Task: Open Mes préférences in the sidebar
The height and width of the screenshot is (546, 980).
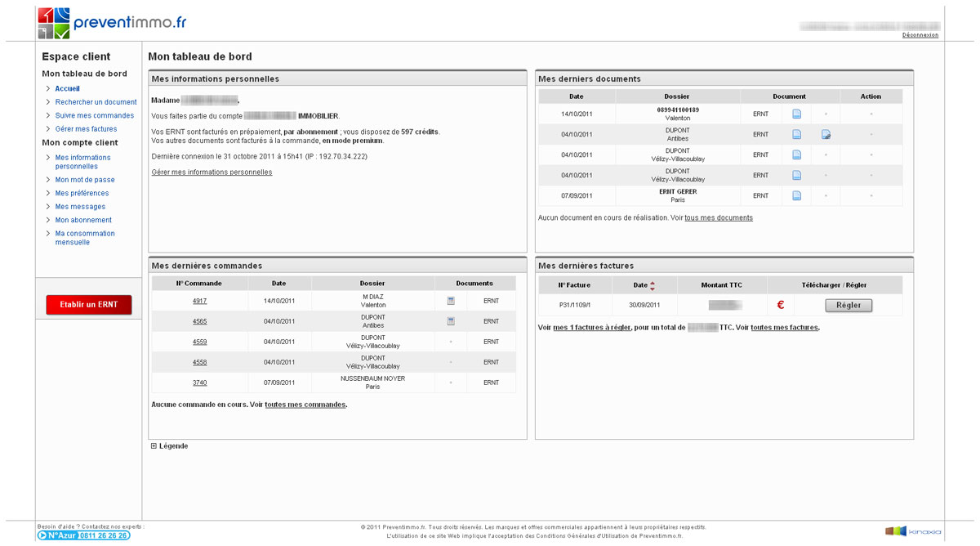Action: [82, 193]
